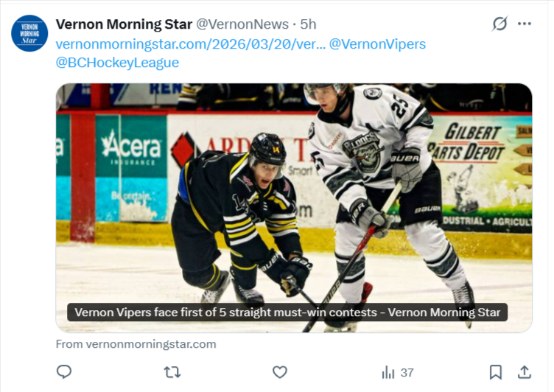Like the post with the heart icon
The height and width of the screenshot is (392, 554).
pos(280,372)
